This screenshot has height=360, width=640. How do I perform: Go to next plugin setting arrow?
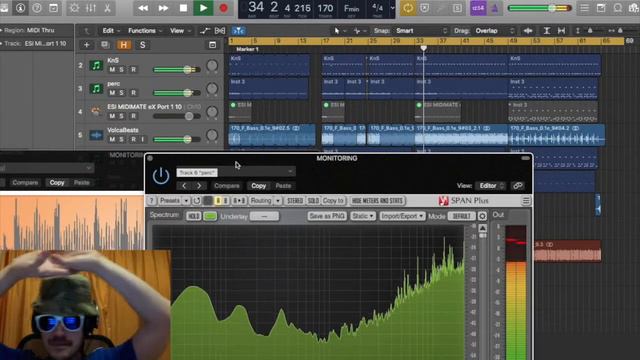[199, 186]
